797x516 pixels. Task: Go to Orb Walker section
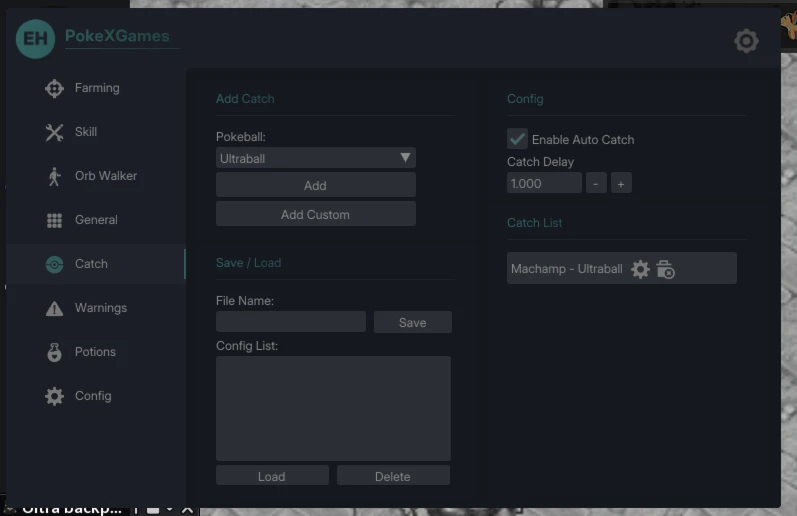coord(96,176)
